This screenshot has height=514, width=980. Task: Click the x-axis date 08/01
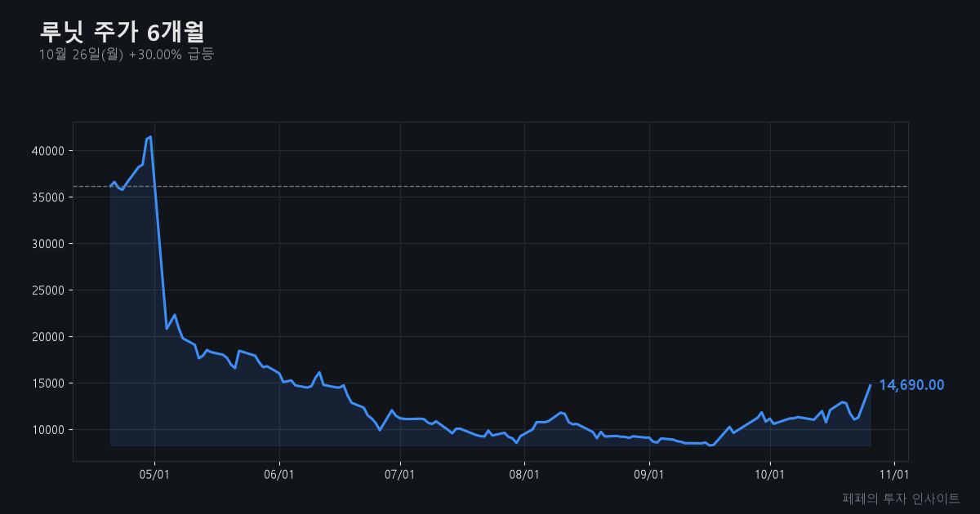click(524, 475)
